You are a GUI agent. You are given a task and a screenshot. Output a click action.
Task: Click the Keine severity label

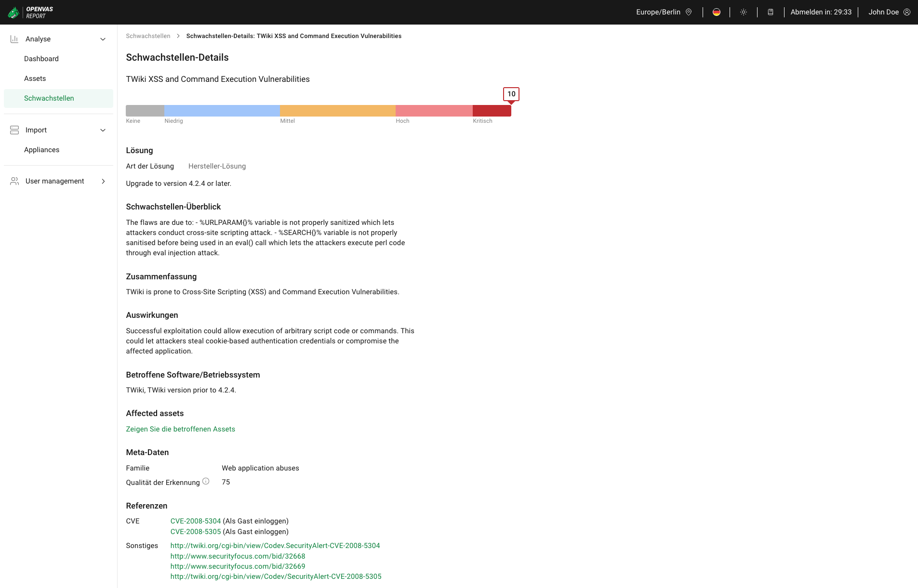click(133, 121)
